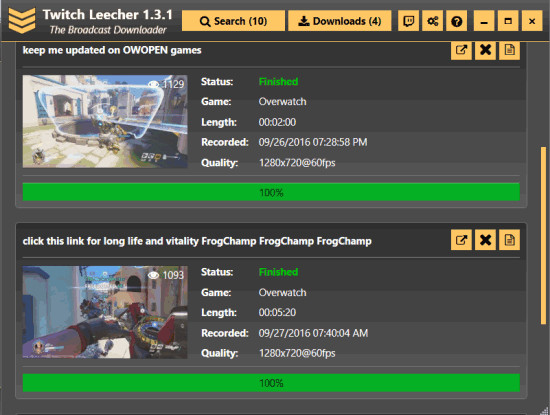Open the Search (10) tab
The image size is (550, 415).
click(233, 21)
